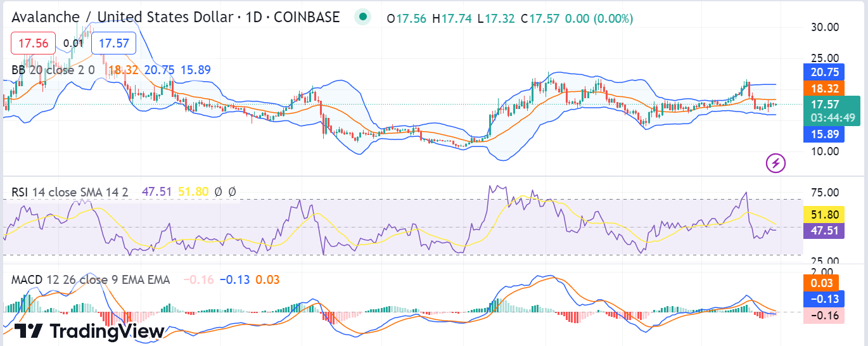
Task: Click the blue 20.75 upper band axis label
Action: (820, 72)
